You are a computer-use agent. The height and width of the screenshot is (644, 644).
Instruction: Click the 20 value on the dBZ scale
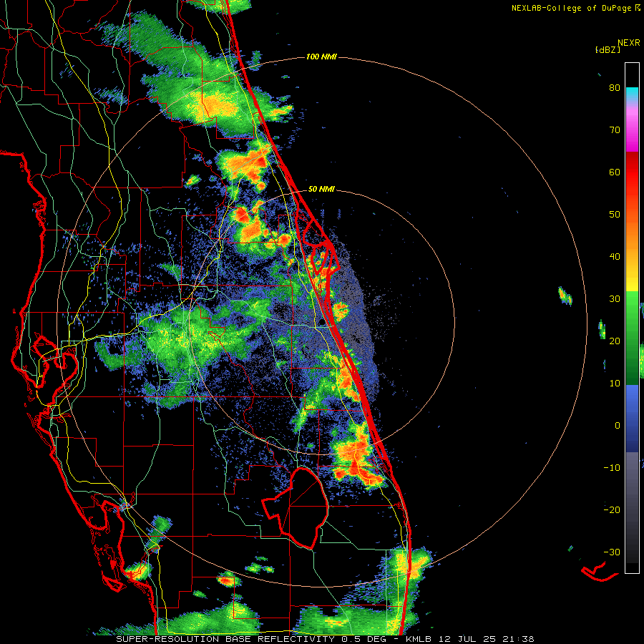pyautogui.click(x=615, y=341)
